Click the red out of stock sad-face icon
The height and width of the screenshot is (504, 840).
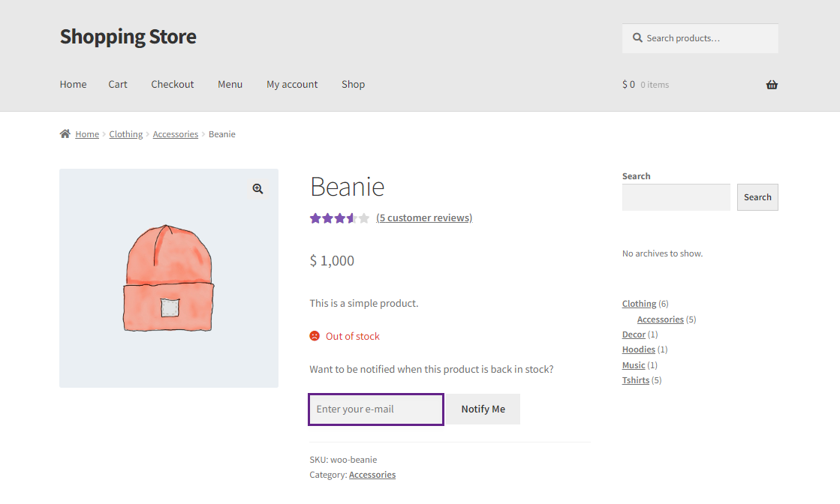(315, 336)
